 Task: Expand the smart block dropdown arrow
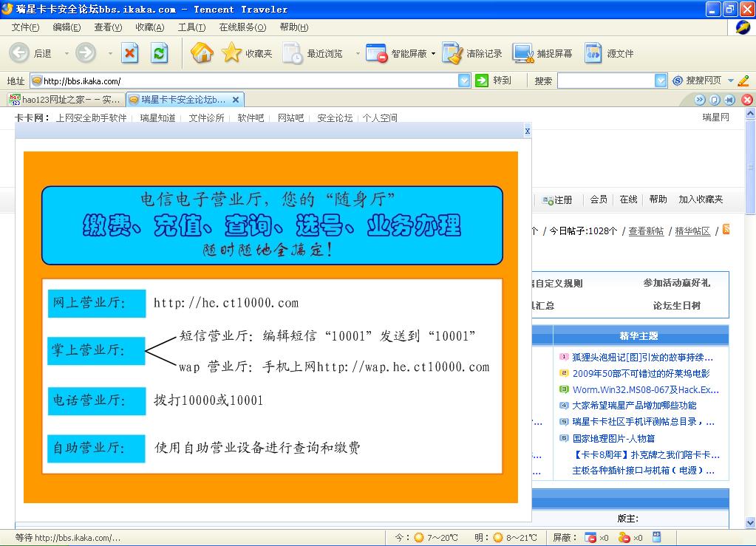[x=433, y=53]
